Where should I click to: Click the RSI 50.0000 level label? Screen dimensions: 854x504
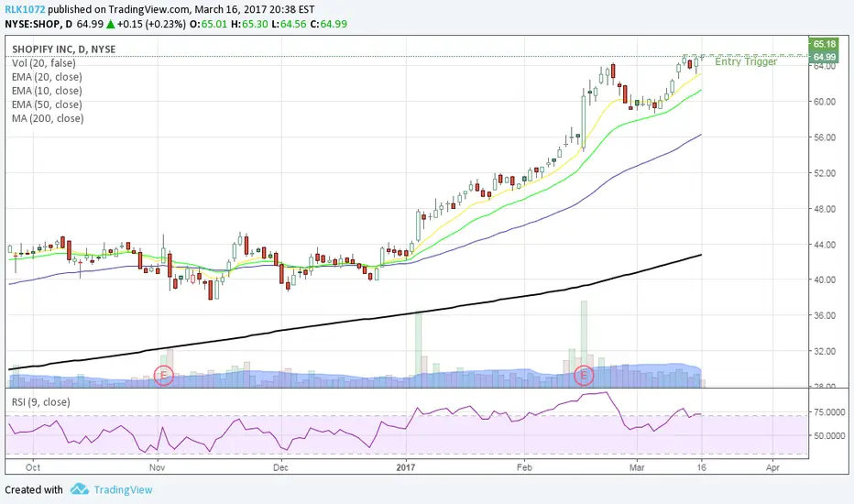[x=830, y=435]
